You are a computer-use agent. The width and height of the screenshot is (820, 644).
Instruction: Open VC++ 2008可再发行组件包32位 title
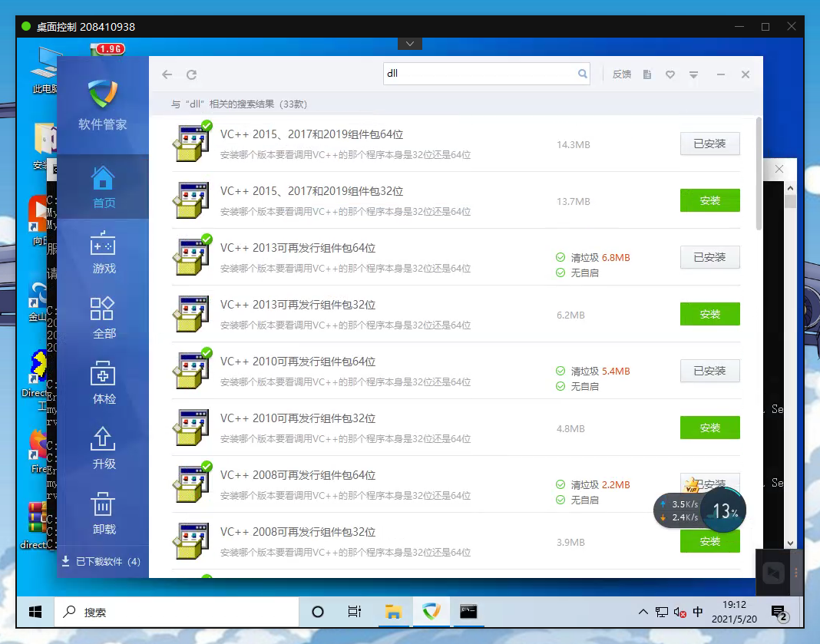tap(298, 532)
